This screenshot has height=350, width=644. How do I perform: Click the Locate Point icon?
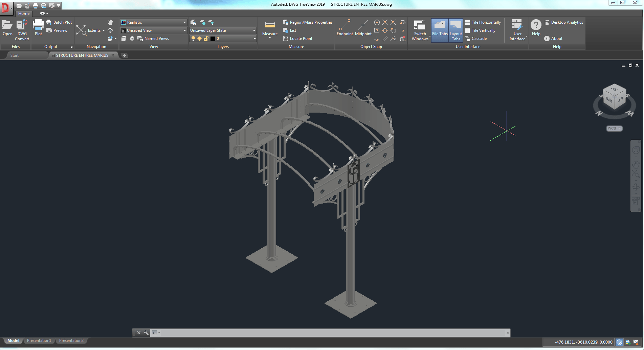point(286,39)
